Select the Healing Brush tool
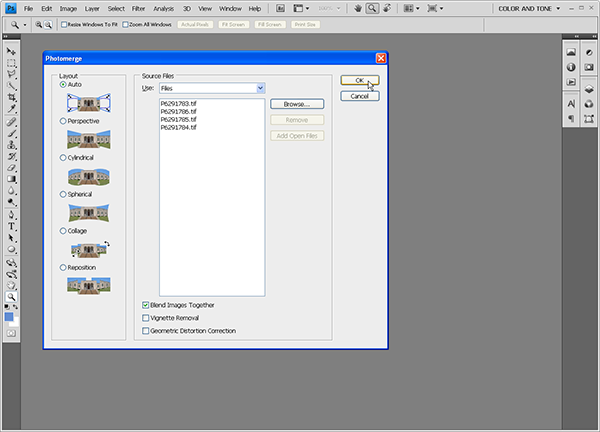Screen dimensions: 600x432 coord(11,122)
